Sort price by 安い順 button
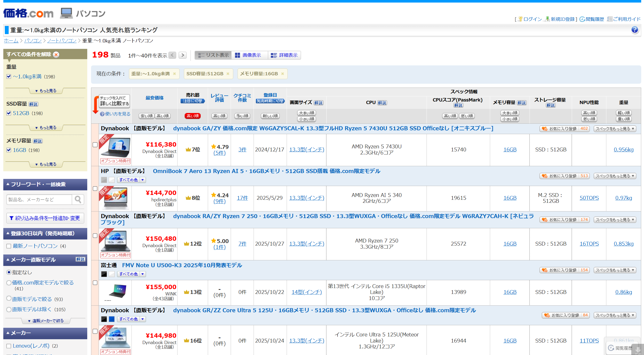This screenshot has width=644, height=355. click(147, 116)
